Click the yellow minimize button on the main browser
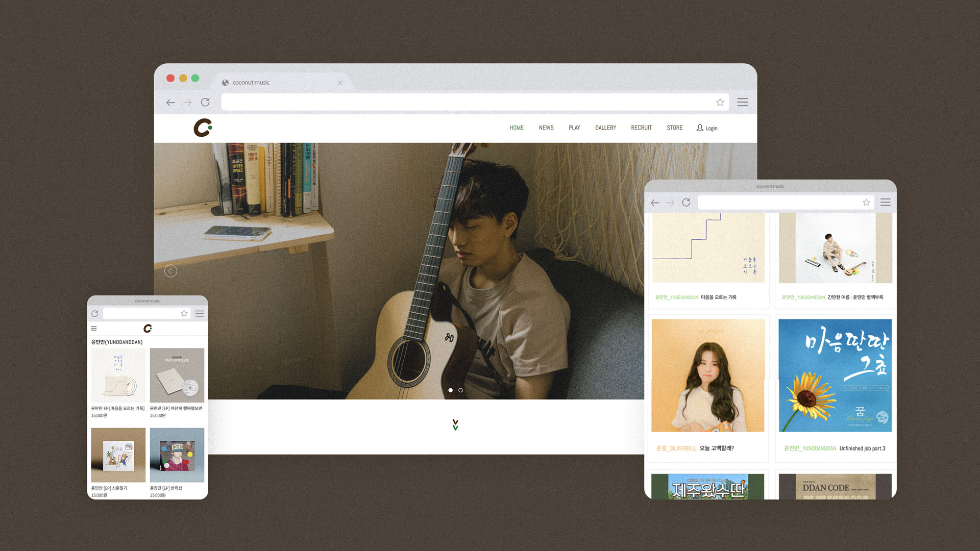Screen dimensions: 980x551 (183, 78)
